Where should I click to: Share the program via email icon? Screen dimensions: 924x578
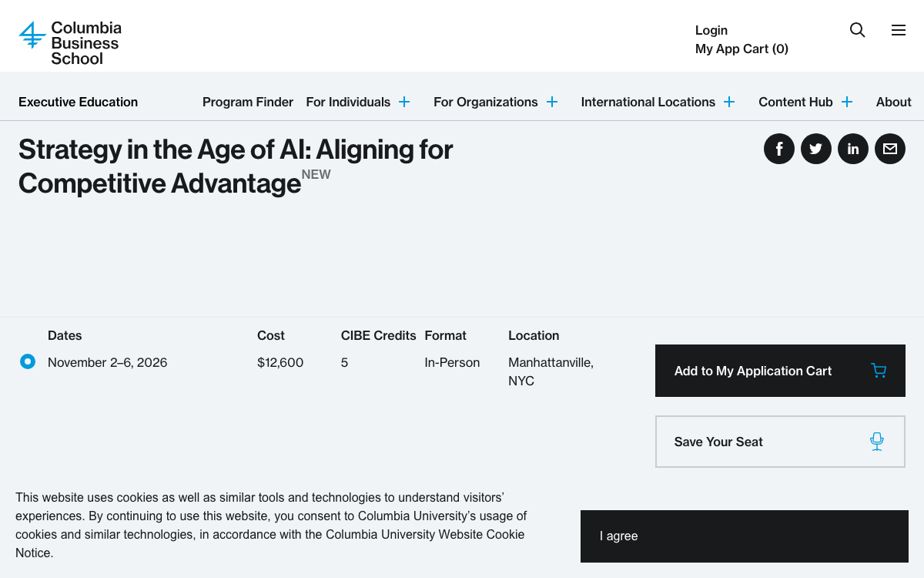pyautogui.click(x=890, y=149)
